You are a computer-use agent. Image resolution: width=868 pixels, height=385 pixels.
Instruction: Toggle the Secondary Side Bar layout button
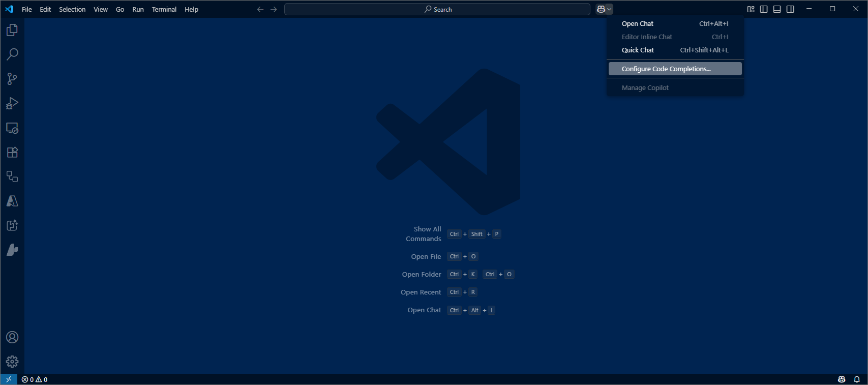(790, 9)
